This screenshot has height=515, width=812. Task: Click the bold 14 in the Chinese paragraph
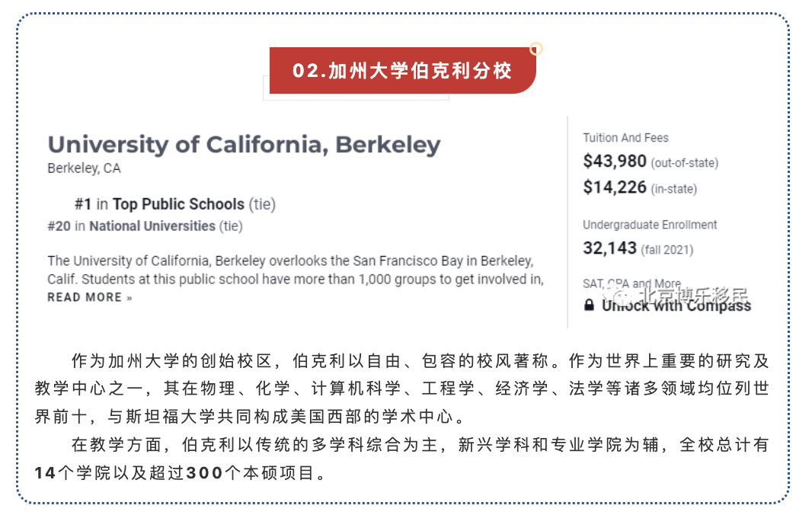click(x=45, y=473)
